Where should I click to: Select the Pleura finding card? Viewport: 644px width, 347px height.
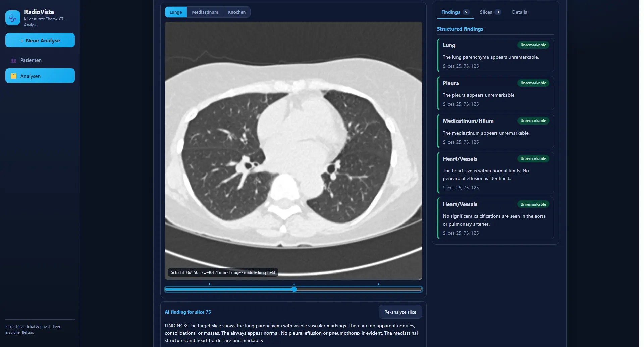pyautogui.click(x=495, y=93)
